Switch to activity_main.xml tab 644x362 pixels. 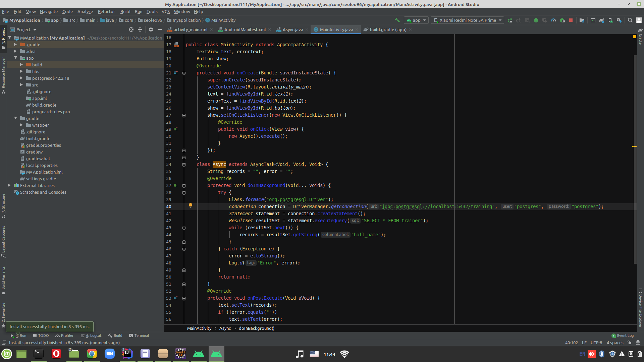(x=190, y=29)
